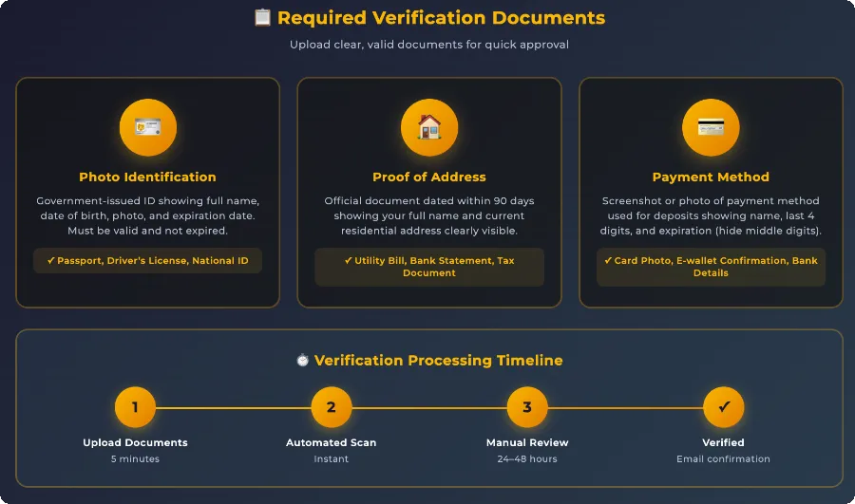Select the checkmark Verified step circle
This screenshot has width=855, height=504.
[724, 407]
